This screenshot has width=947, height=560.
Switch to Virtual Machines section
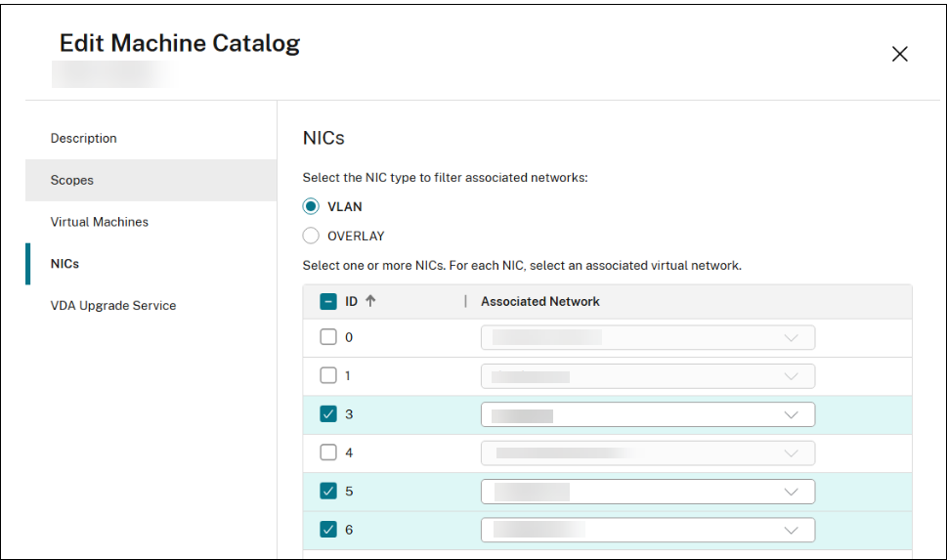click(x=100, y=222)
